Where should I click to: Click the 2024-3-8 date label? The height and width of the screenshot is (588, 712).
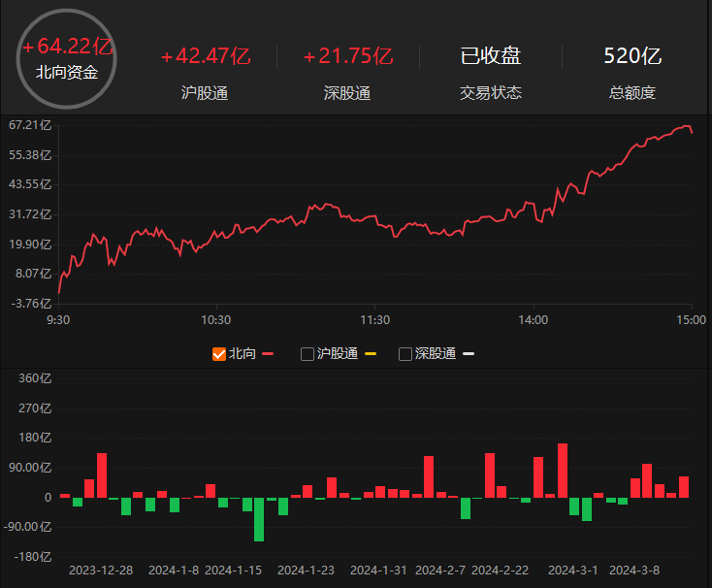(x=634, y=571)
